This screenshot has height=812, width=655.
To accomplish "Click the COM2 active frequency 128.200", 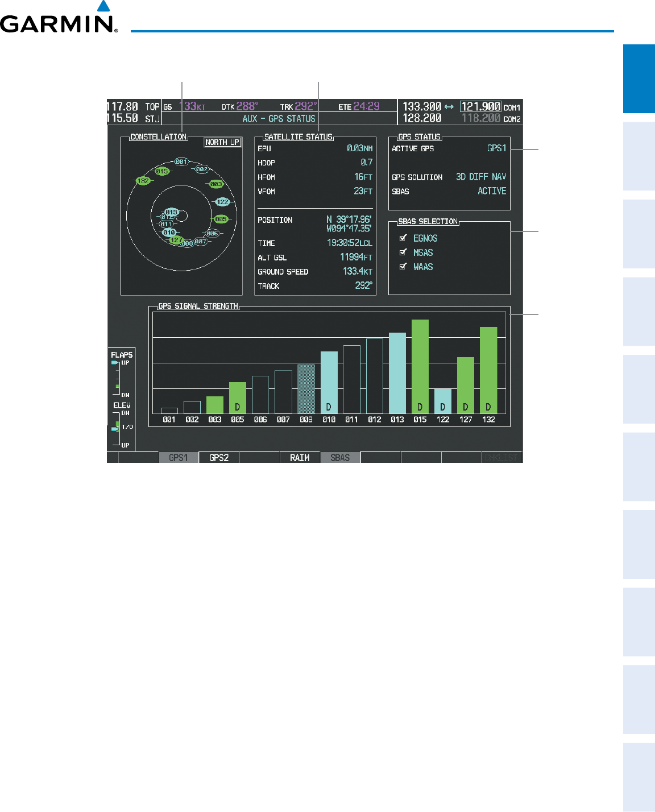I will pyautogui.click(x=422, y=118).
